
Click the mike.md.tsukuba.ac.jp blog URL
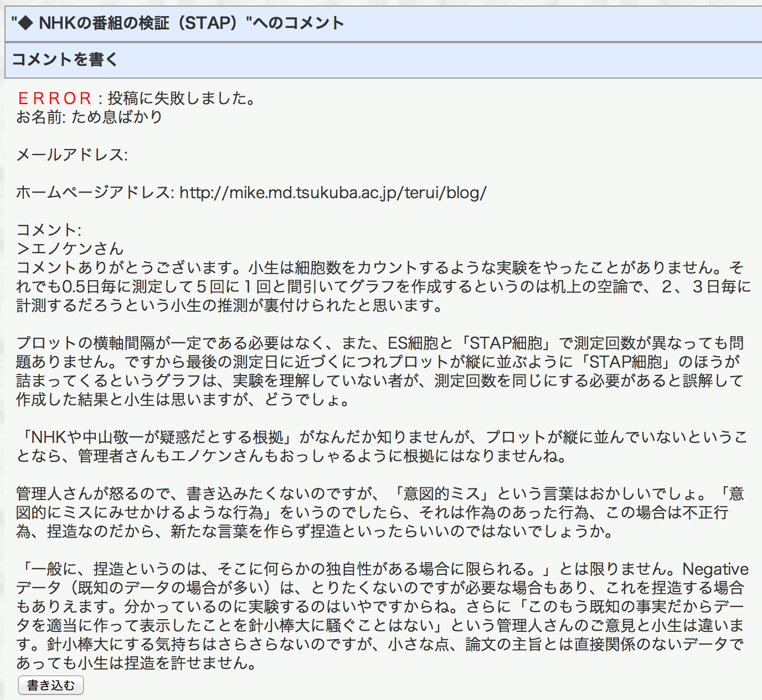pyautogui.click(x=333, y=193)
